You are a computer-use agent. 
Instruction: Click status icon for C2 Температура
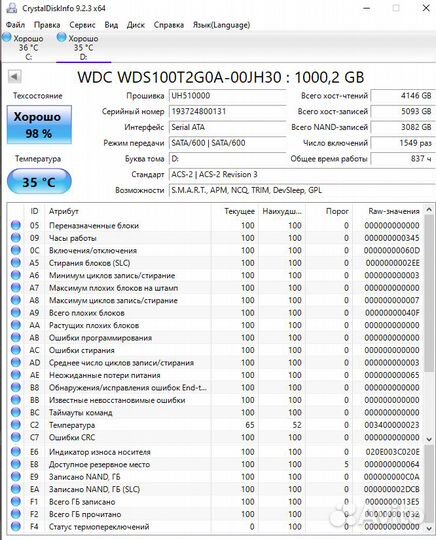point(15,425)
